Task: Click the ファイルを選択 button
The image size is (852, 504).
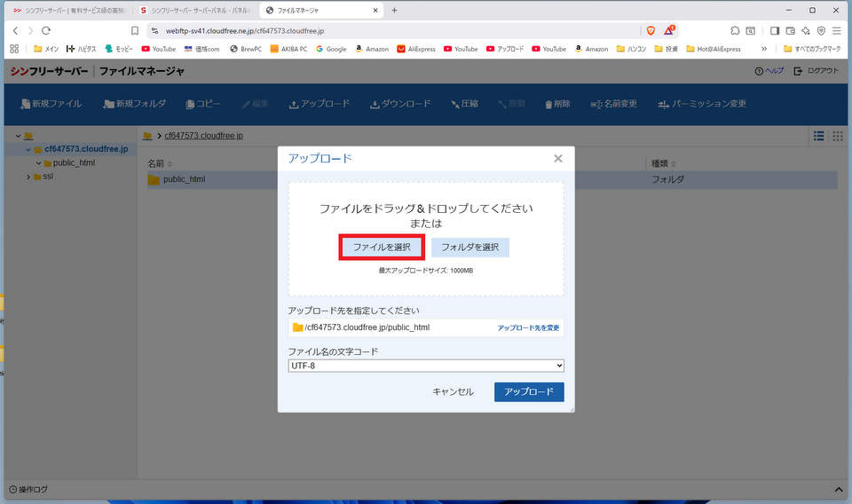Action: 381,247
